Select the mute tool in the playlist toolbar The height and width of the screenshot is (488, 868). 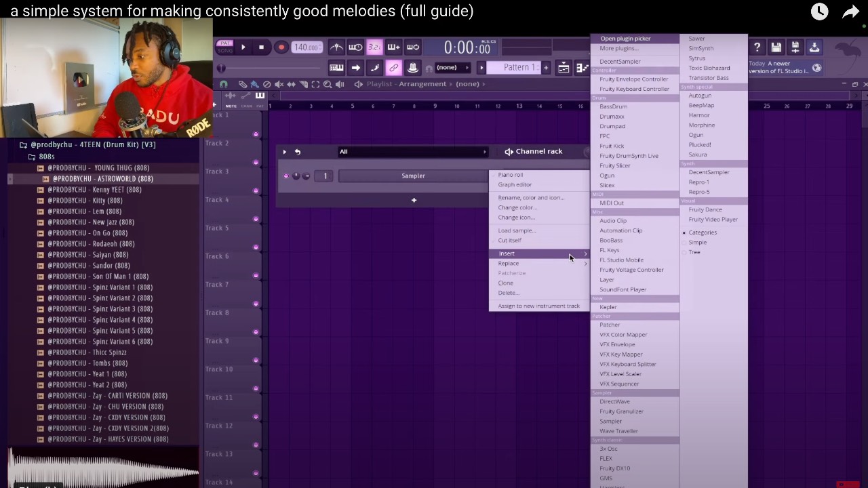[279, 84]
